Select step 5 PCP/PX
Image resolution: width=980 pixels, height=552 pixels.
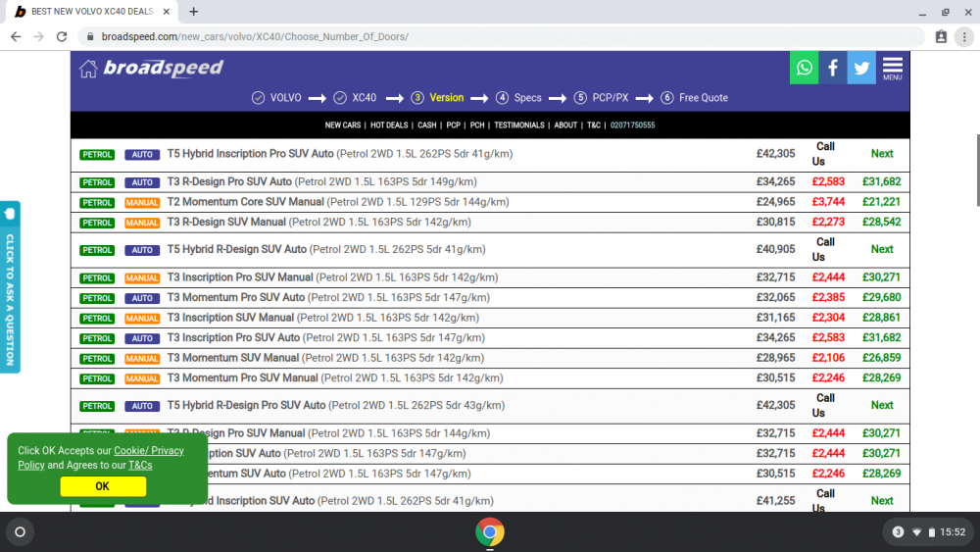click(x=602, y=98)
